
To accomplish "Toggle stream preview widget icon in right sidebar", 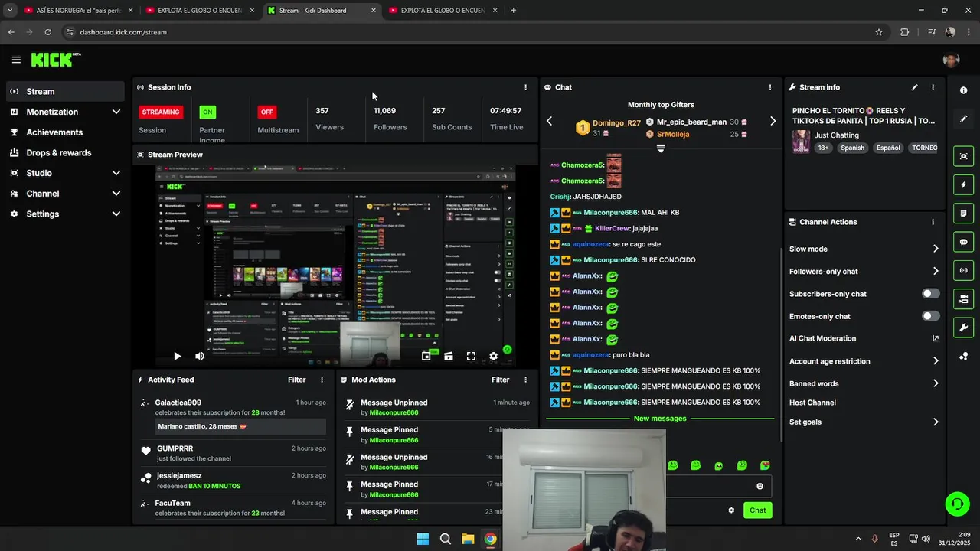I will (963, 156).
